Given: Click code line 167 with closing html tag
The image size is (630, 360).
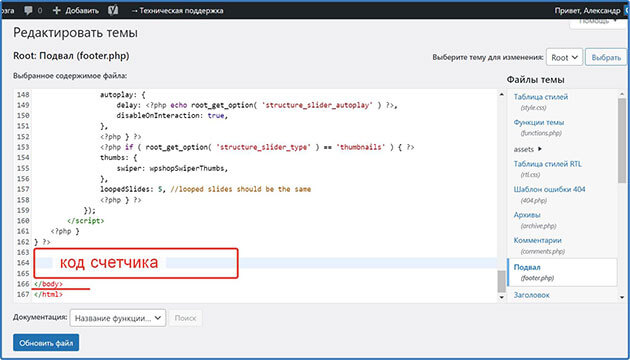Looking at the screenshot, I should pos(49,294).
